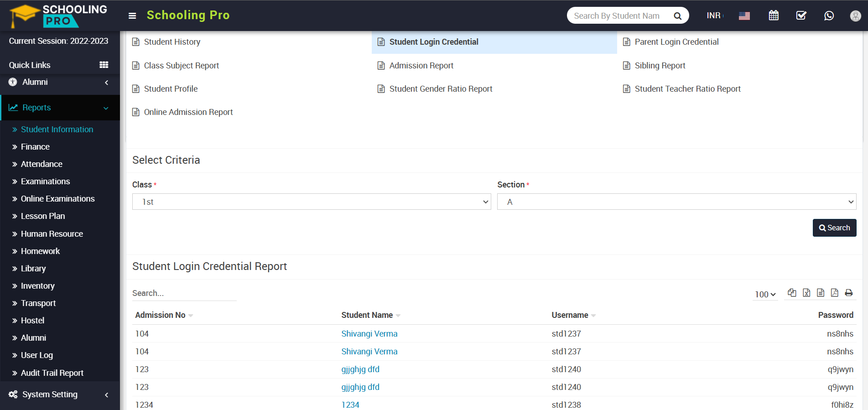Select Alumni reports submenu
This screenshot has width=868, height=410.
[33, 338]
